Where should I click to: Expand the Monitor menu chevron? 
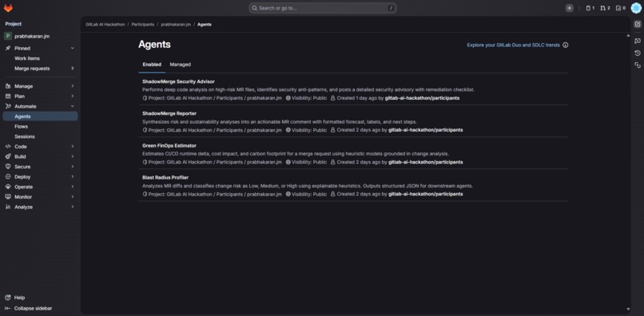pos(72,197)
